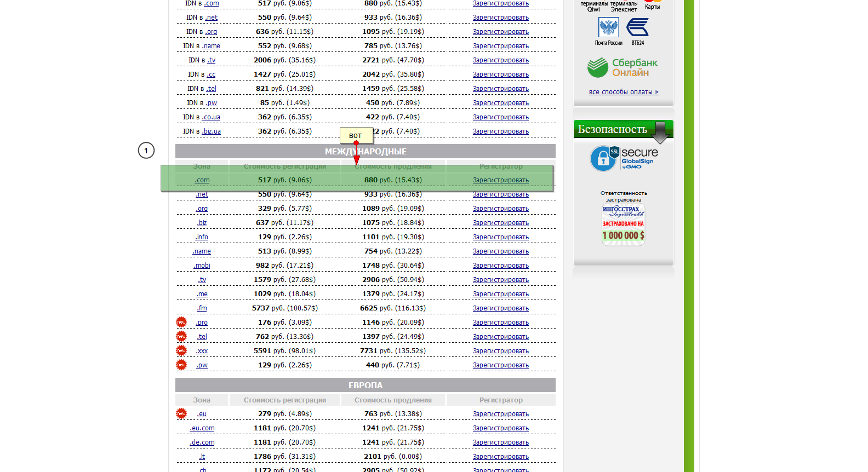The width and height of the screenshot is (868, 472).
Task: Click the Регистратор header under ЕВРОПА
Action: (x=501, y=400)
